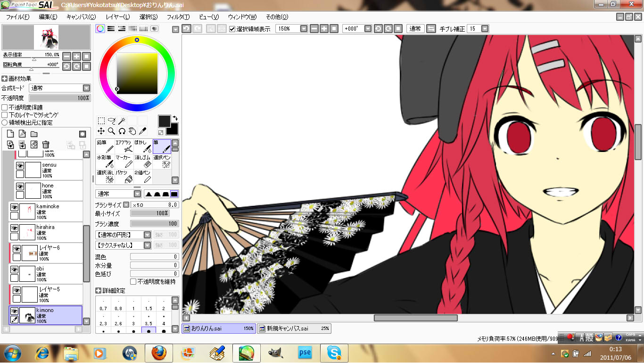Viewport: 644px width, 363px height.
Task: Choose the lasso selection tool
Action: point(112,121)
